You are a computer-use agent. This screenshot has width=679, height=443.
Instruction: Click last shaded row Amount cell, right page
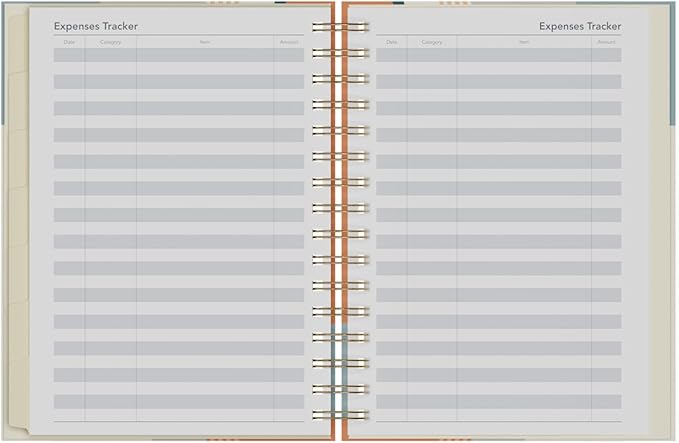pyautogui.click(x=606, y=401)
